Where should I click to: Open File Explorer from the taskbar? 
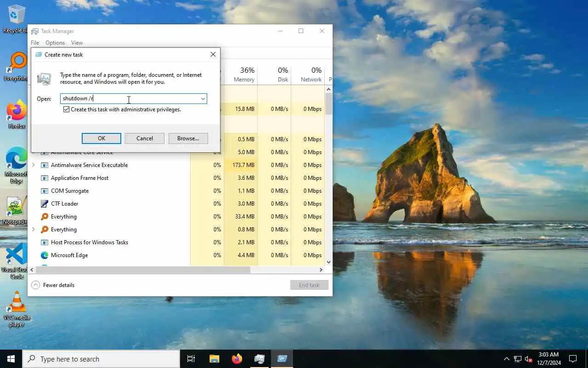pos(214,359)
